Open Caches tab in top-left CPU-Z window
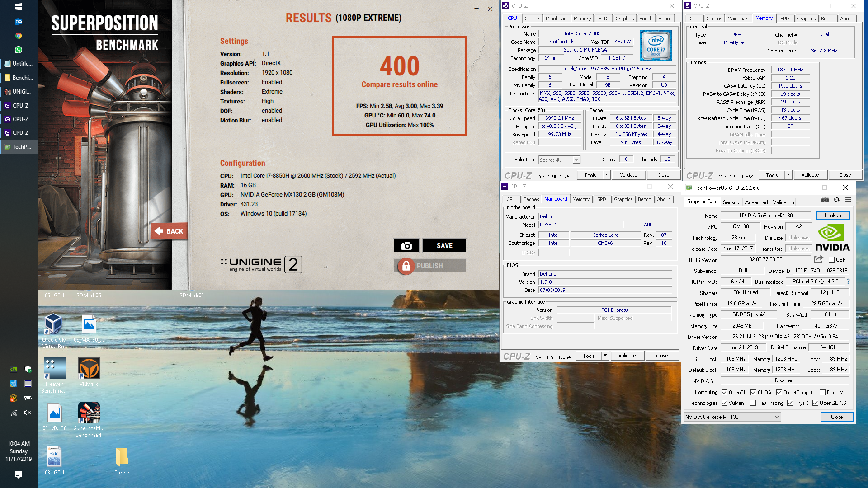This screenshot has width=868, height=488. [x=532, y=19]
